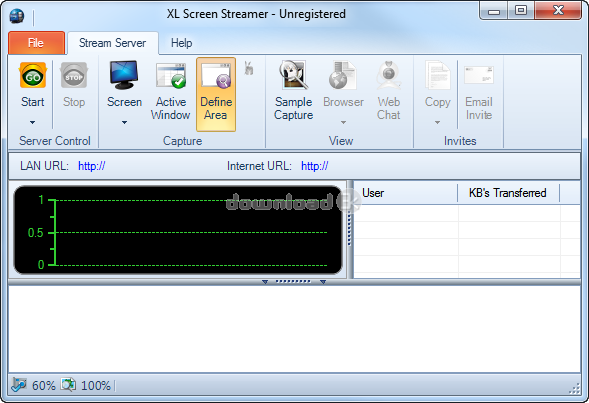This screenshot has height=403, width=589.
Task: Toggle the Define Area capture mode
Action: (x=216, y=94)
